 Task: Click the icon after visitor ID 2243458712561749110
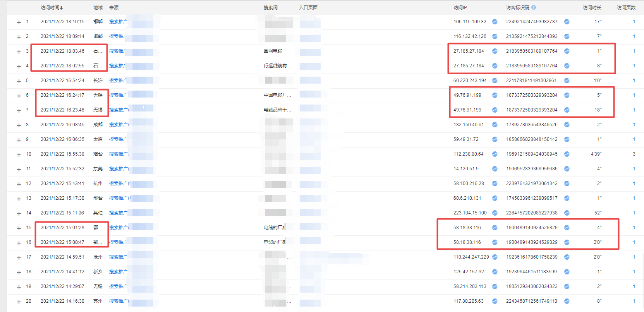[x=567, y=301]
